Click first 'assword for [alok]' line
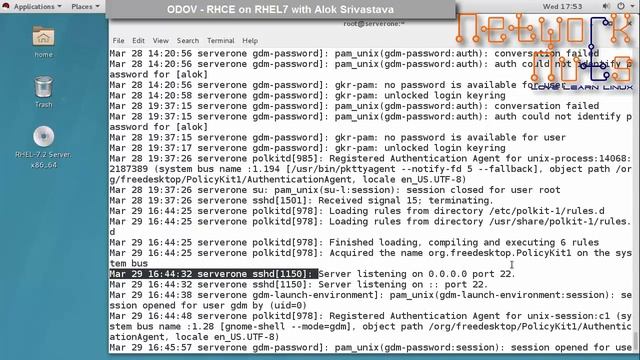 [159, 74]
